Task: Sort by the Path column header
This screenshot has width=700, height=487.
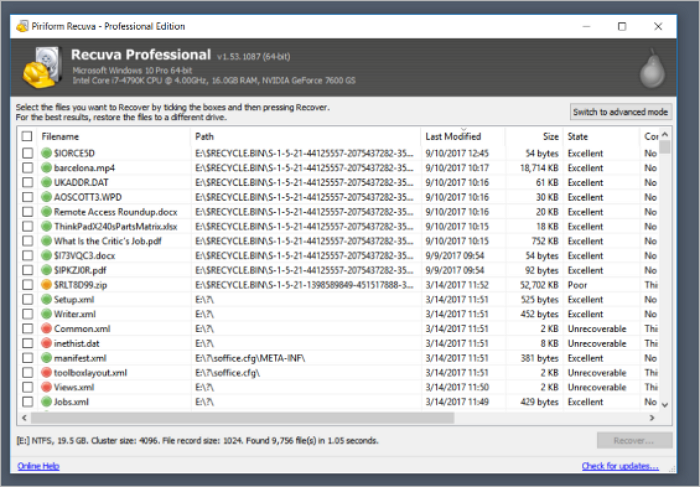Action: (306, 137)
